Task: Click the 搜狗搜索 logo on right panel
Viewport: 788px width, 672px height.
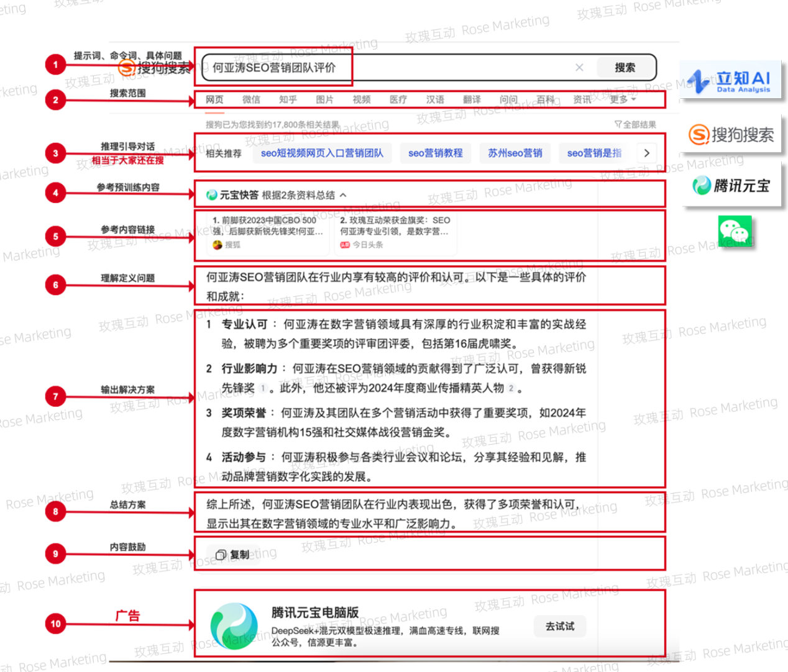Action: click(731, 134)
